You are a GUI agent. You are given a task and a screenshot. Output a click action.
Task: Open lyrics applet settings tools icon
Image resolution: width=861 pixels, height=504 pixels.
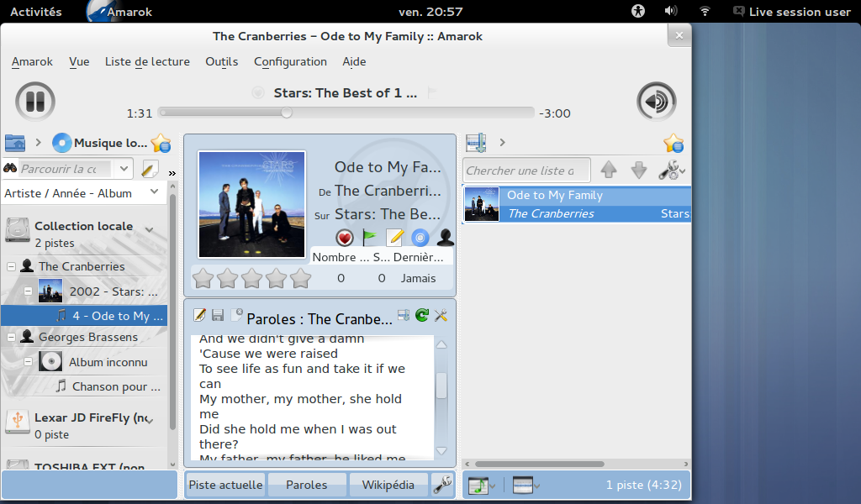pos(441,315)
